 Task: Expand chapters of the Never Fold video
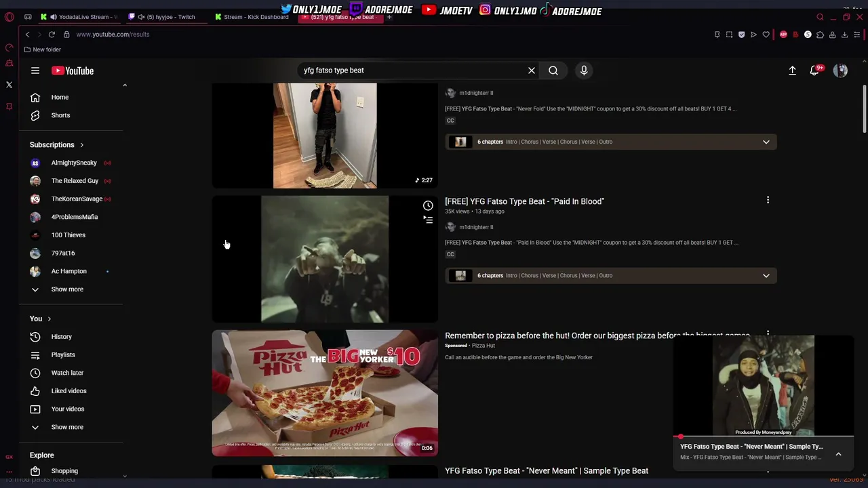[766, 142]
